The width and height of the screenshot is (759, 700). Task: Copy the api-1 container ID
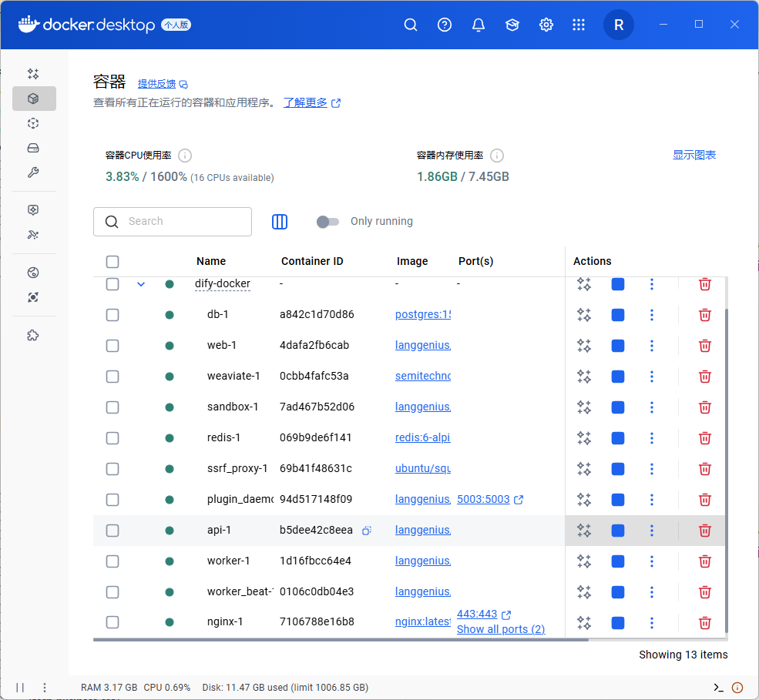click(x=367, y=531)
